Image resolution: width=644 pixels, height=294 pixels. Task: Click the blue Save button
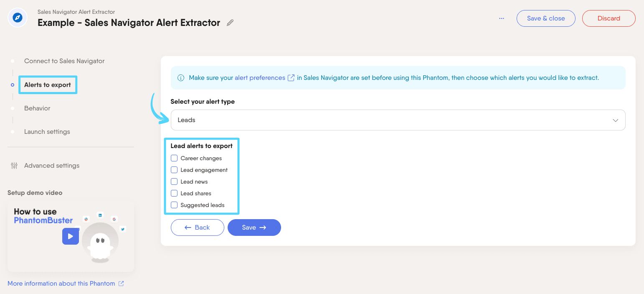[254, 228]
